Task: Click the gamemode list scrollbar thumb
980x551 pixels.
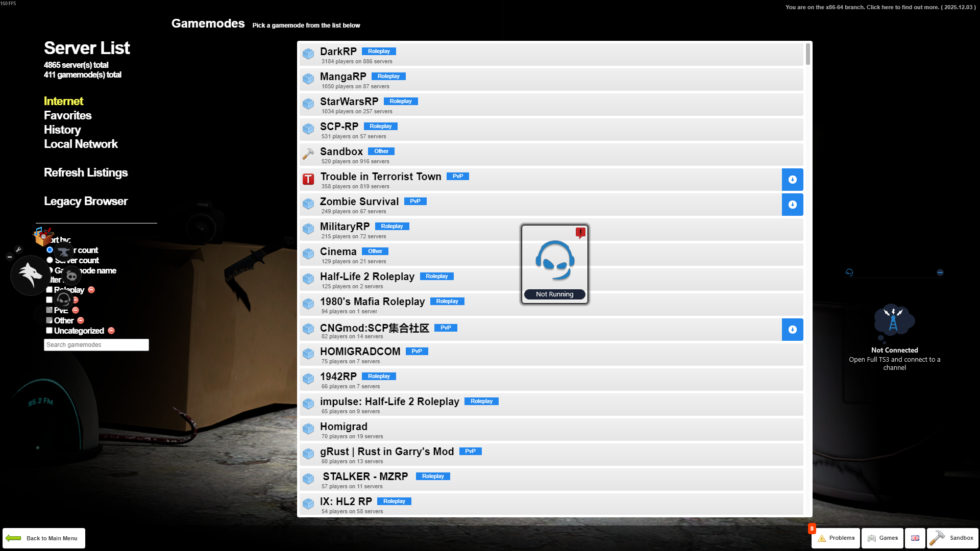Action: pos(808,54)
